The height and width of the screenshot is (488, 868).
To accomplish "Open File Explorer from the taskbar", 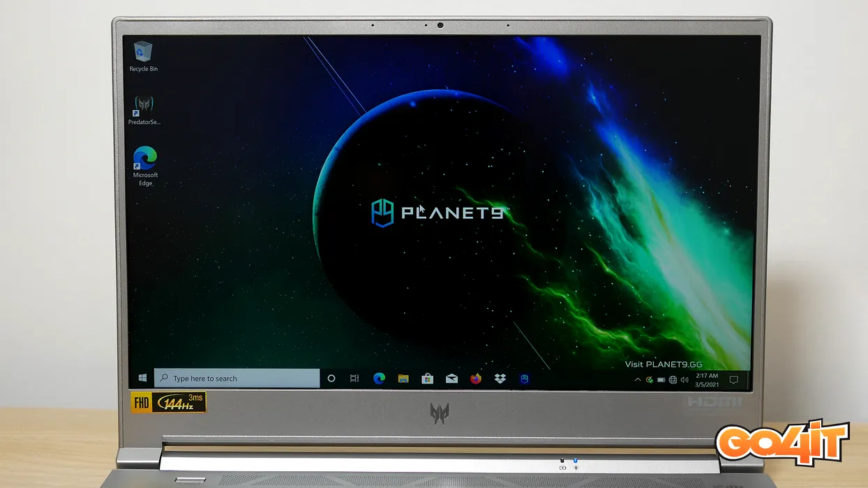I will [403, 379].
